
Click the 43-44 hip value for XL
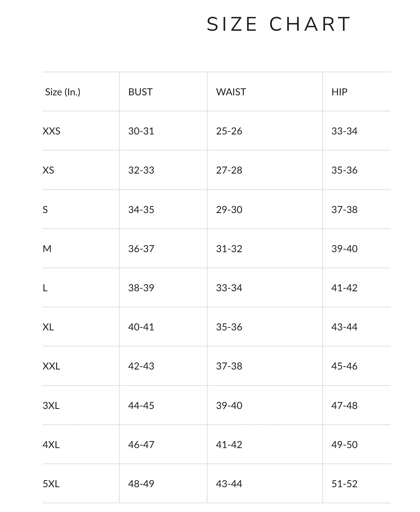(345, 327)
